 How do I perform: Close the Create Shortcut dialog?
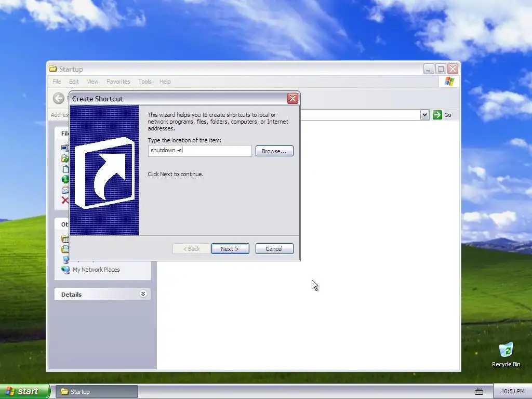[292, 98]
